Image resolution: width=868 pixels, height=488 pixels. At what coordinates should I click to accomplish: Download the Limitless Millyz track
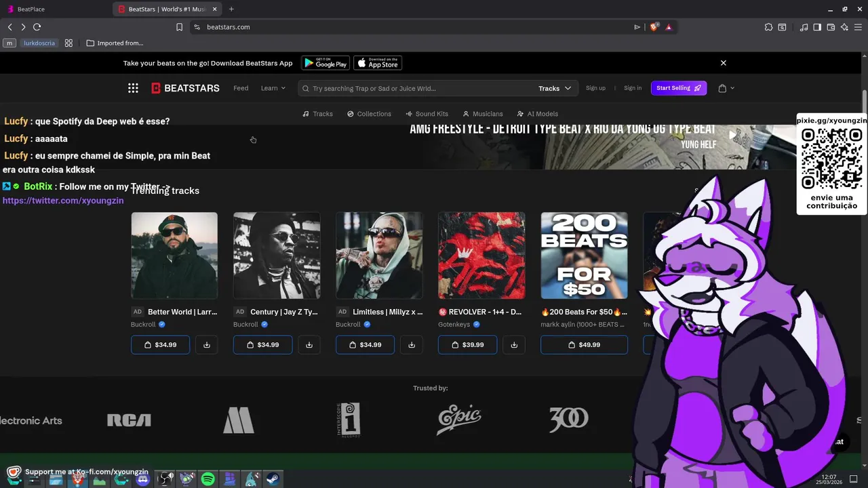(x=412, y=345)
